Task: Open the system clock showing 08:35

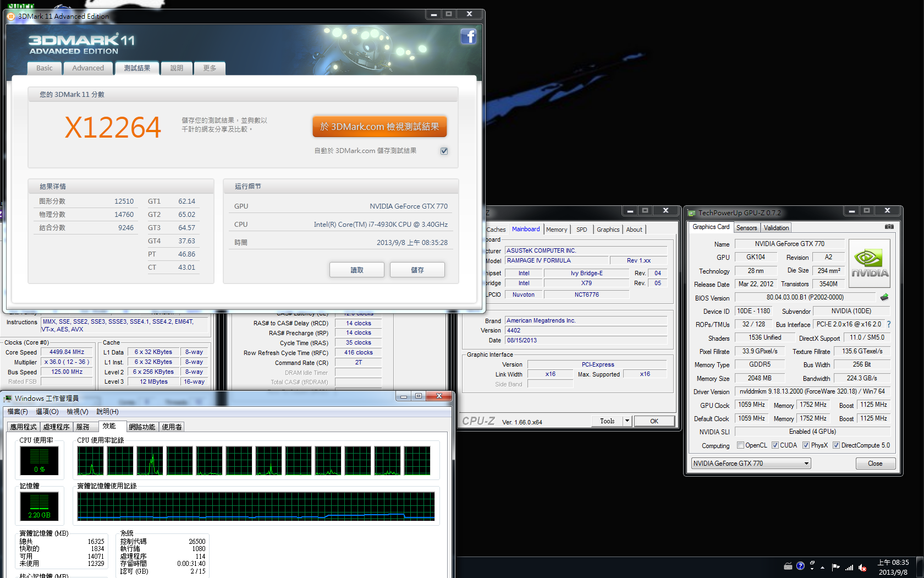Action: coord(893,567)
